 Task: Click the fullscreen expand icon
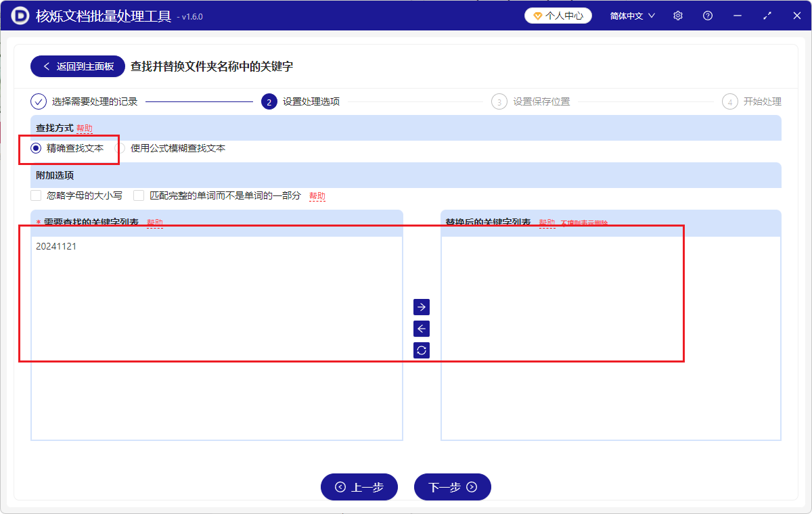tap(767, 15)
